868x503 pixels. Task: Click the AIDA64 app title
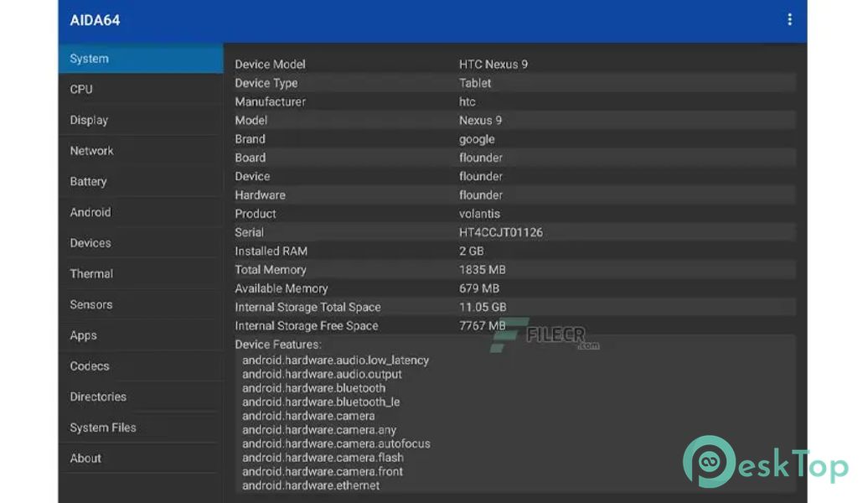(95, 20)
